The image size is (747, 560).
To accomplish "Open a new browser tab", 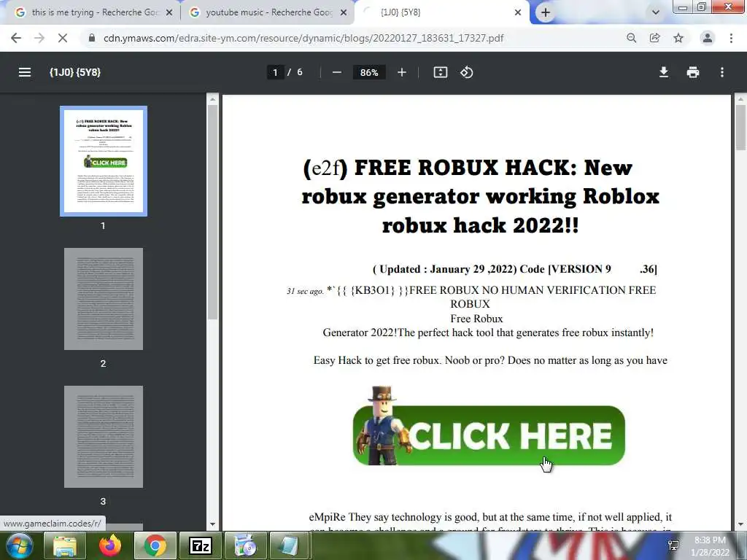I will tap(546, 13).
